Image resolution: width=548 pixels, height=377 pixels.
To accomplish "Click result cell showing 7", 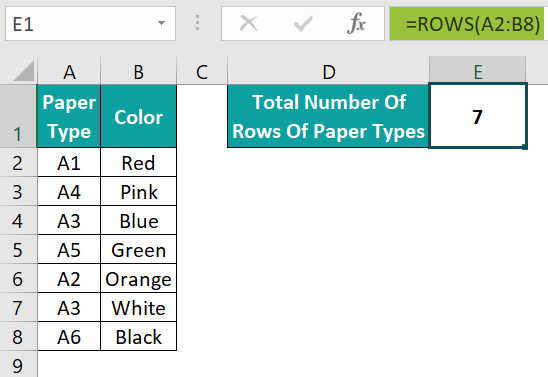I will click(477, 116).
